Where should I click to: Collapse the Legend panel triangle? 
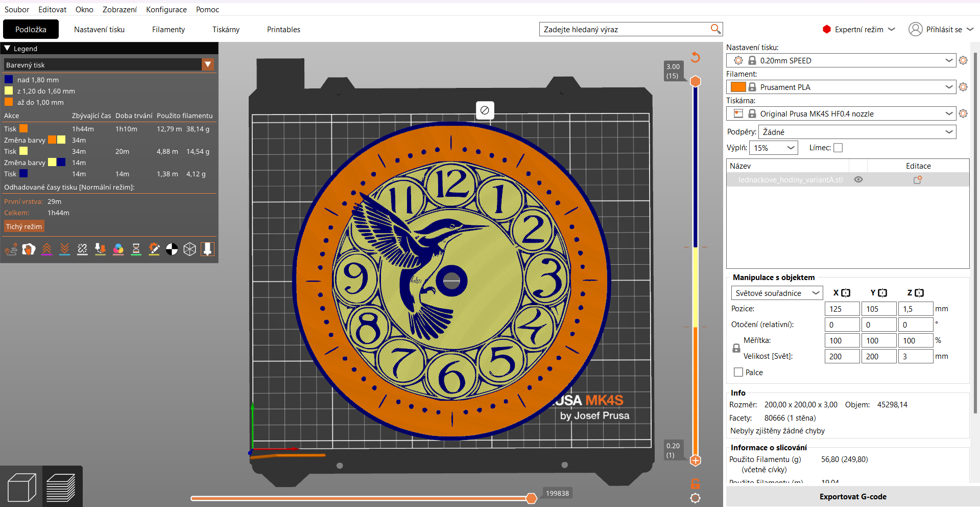point(7,48)
